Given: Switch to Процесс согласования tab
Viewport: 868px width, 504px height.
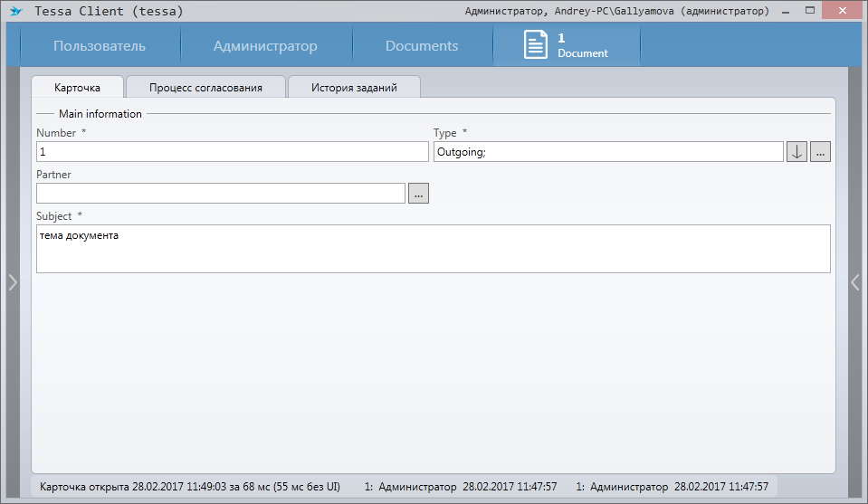Looking at the screenshot, I should [x=205, y=88].
